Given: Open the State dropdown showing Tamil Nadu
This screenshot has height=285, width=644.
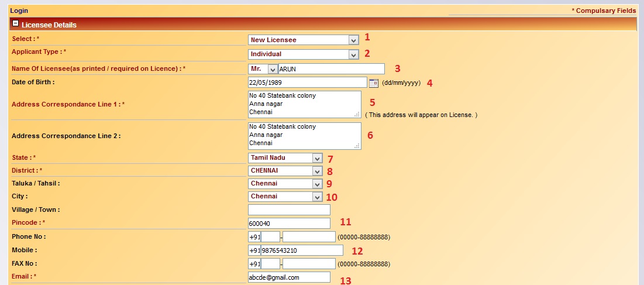Looking at the screenshot, I should 285,158.
